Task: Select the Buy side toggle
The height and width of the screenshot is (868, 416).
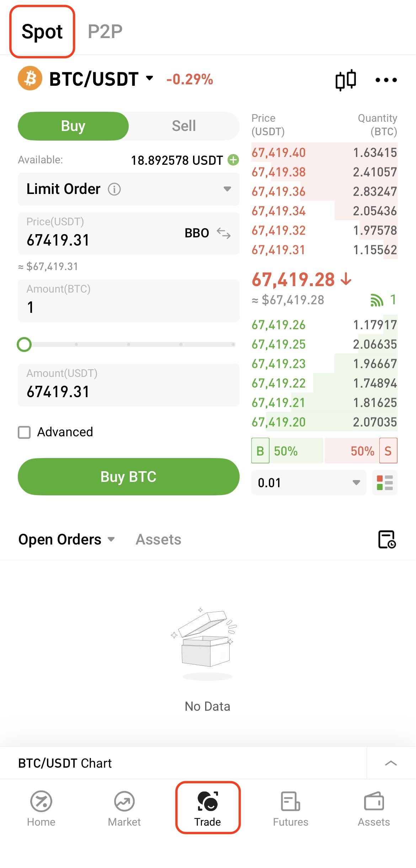Action: [73, 126]
